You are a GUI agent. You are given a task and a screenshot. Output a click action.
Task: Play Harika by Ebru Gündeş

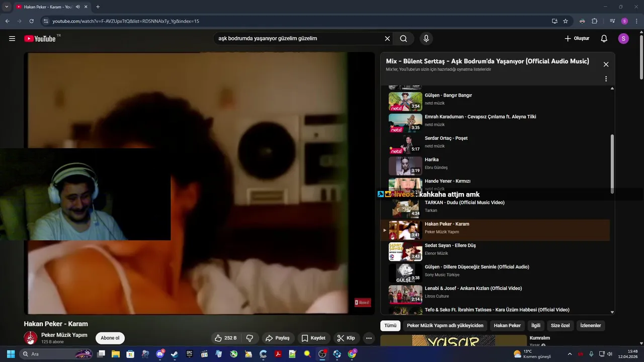[x=496, y=165]
